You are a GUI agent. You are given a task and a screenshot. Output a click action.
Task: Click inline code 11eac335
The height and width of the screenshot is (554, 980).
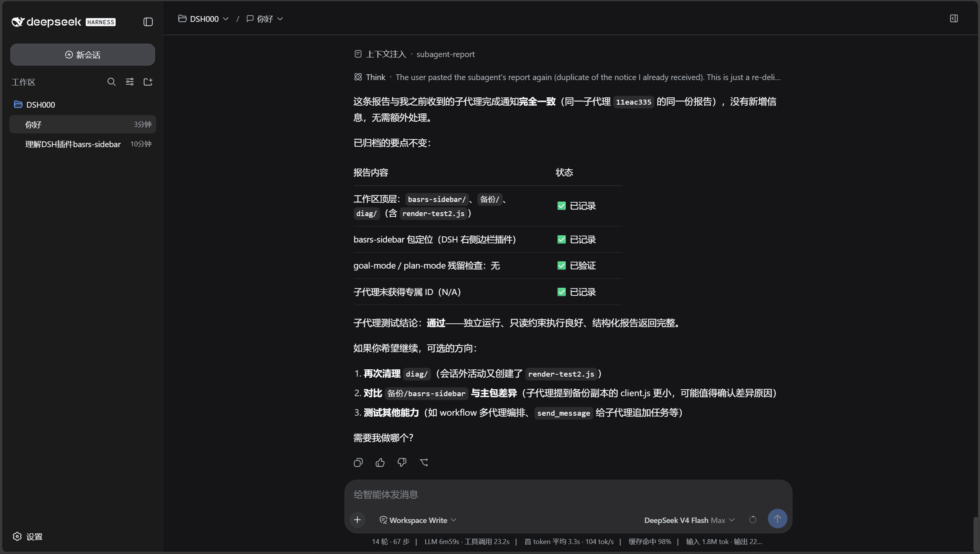(x=633, y=102)
